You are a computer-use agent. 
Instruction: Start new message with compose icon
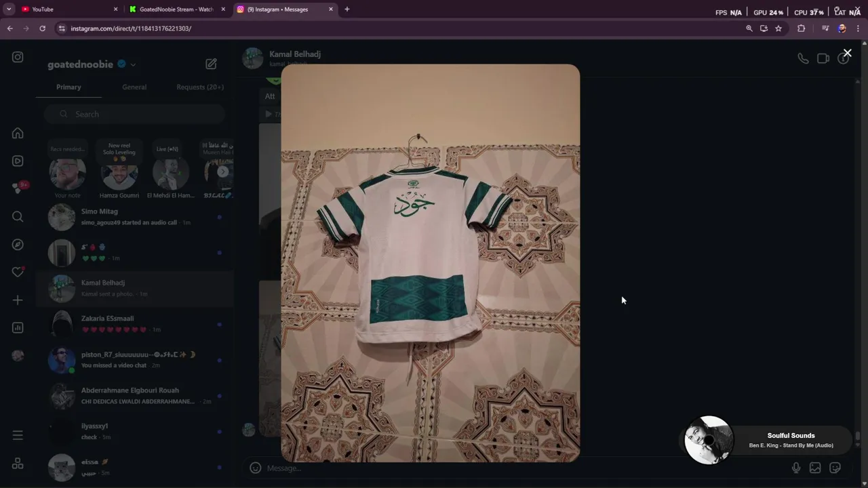click(211, 64)
